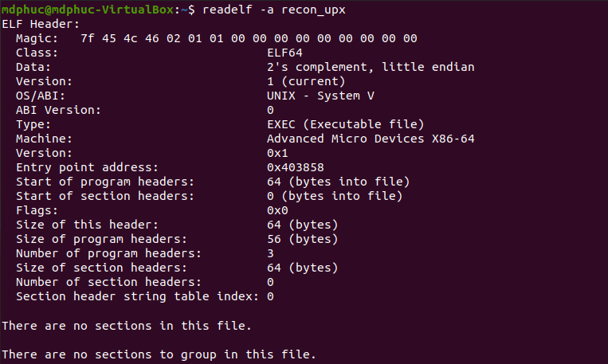Click the Start of section headers label
This screenshot has width=608, height=364.
point(105,196)
